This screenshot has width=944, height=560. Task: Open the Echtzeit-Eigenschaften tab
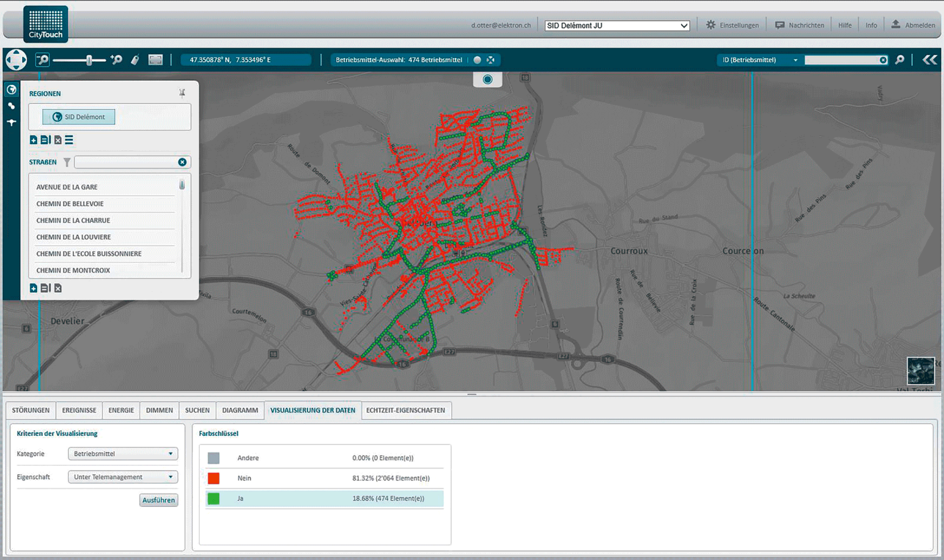(405, 410)
